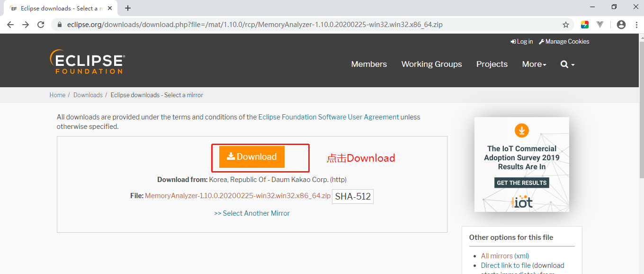
Task: Click the MemoryAnalyzer zip file link
Action: click(x=238, y=195)
